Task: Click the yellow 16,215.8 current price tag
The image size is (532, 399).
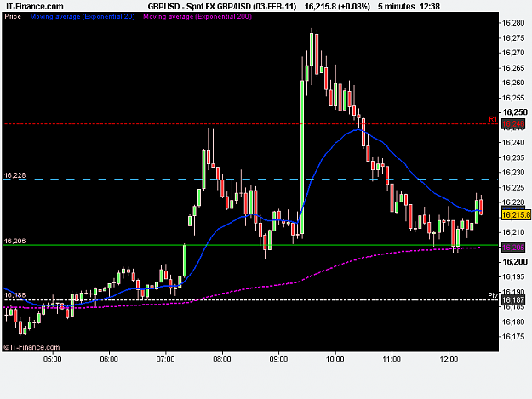Action: tap(516, 215)
